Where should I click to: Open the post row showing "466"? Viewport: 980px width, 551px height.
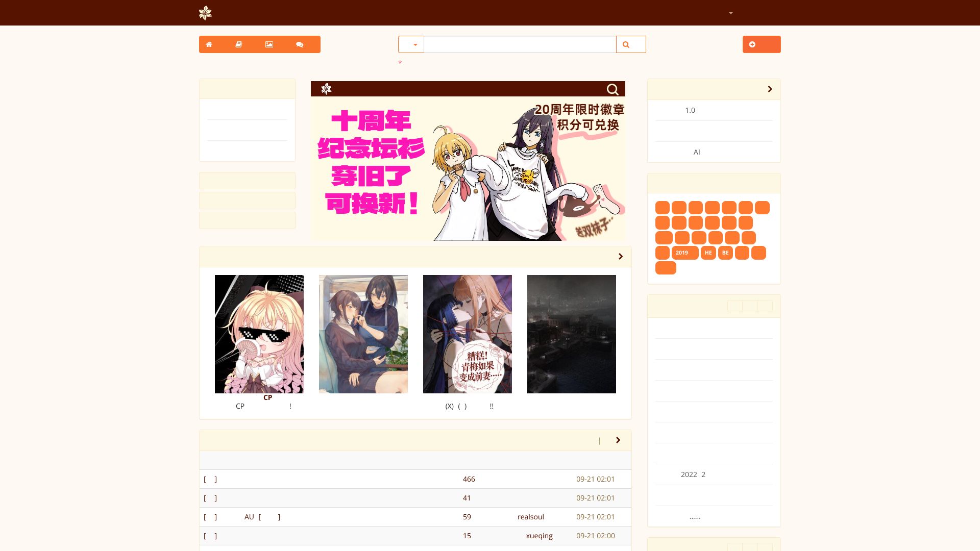pyautogui.click(x=415, y=479)
